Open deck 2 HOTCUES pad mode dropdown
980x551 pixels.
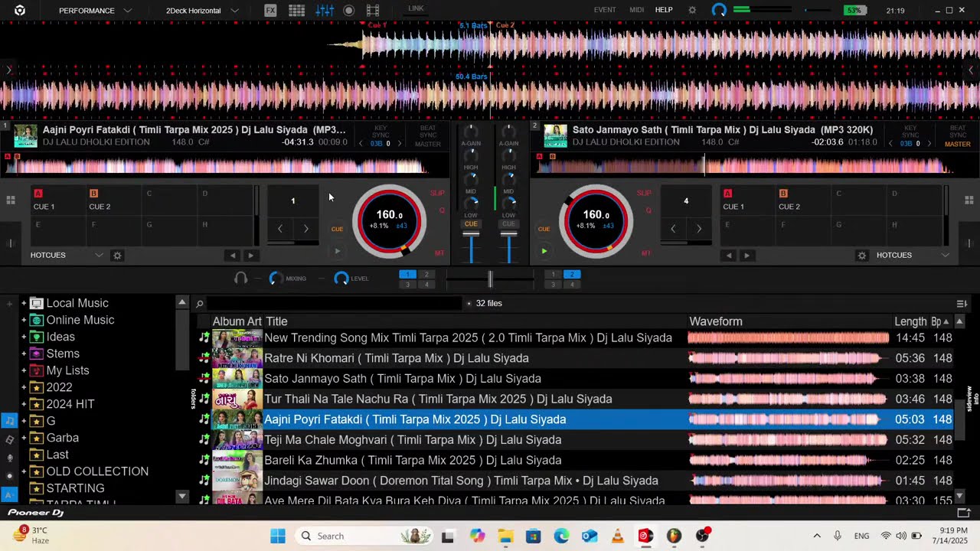(912, 256)
